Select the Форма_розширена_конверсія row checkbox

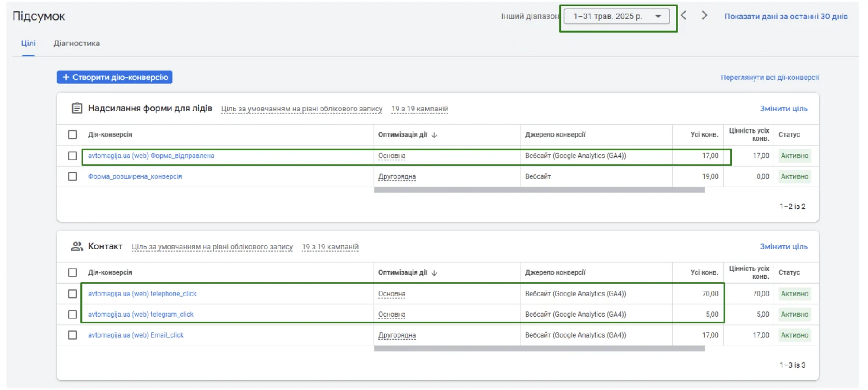tap(72, 176)
